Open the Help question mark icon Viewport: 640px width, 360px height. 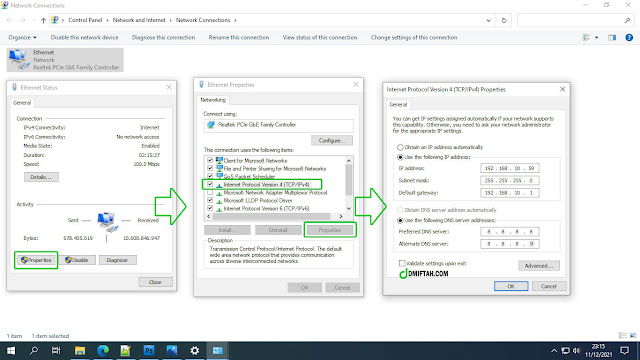[x=629, y=38]
